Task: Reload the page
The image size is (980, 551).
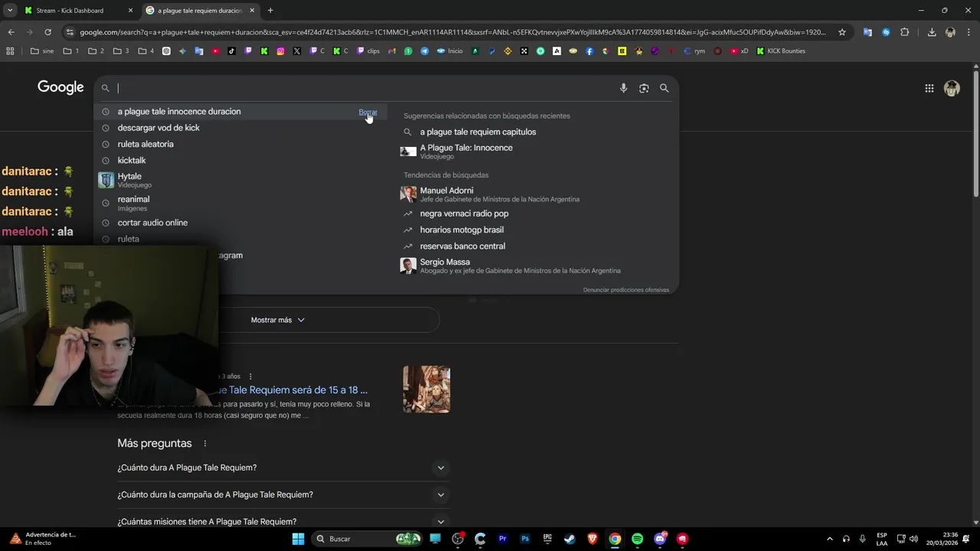Action: (47, 32)
